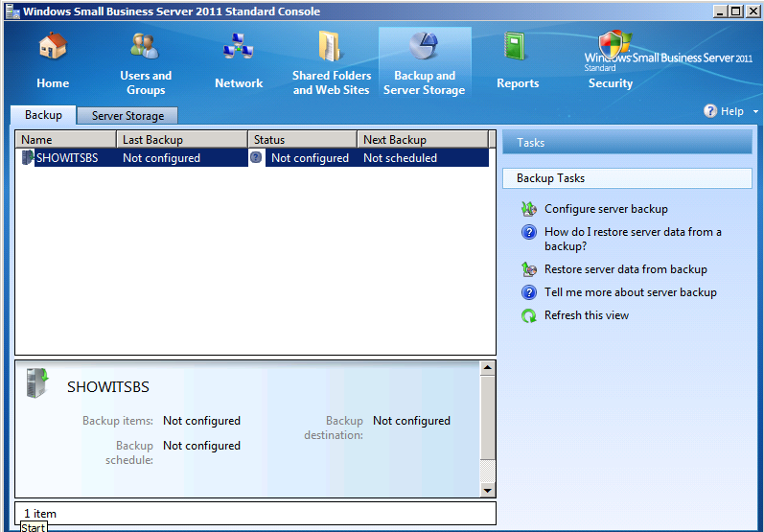Sort by the Status column header

click(303, 139)
